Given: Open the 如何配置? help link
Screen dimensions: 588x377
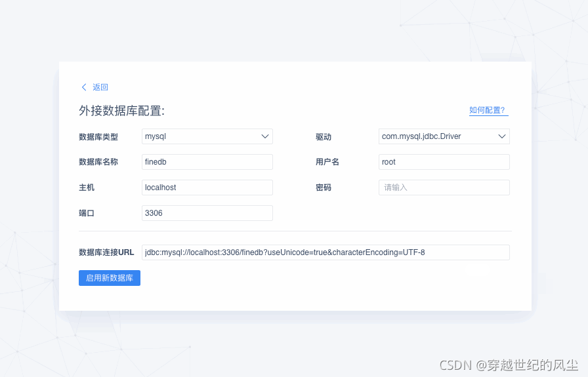Looking at the screenshot, I should tap(488, 110).
